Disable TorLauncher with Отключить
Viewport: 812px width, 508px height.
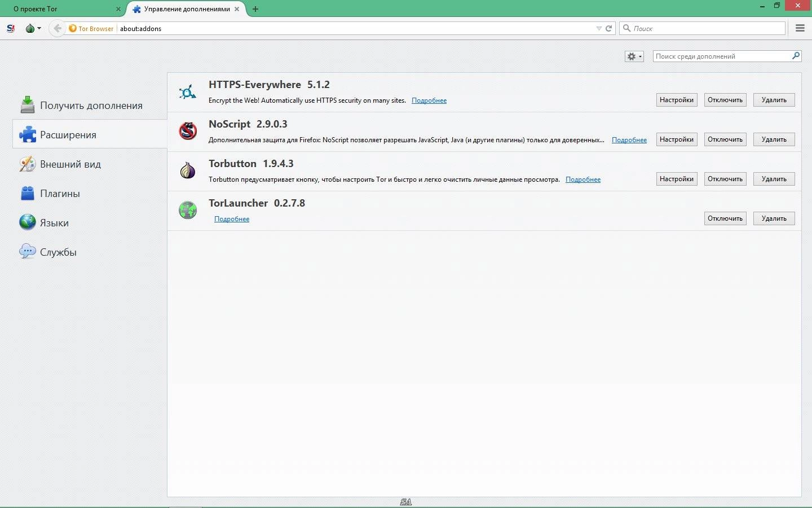click(x=725, y=218)
